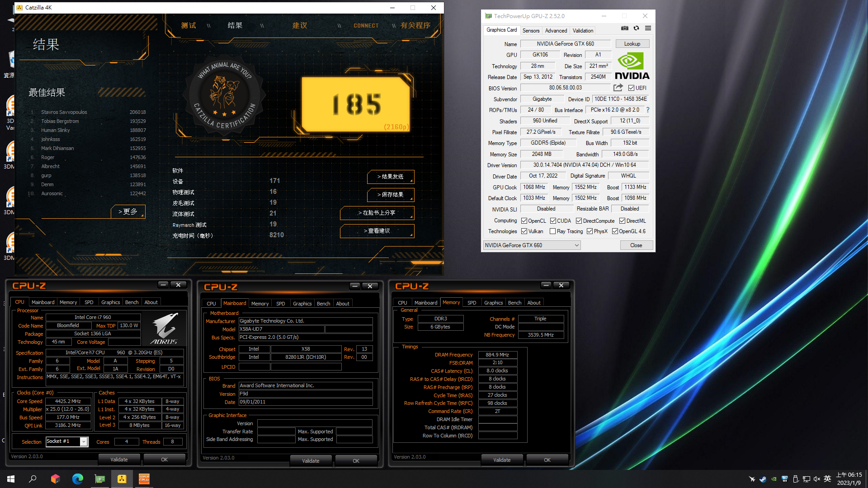Viewport: 868px width, 488px height.
Task: Click BIOS version share/export icon
Action: tap(618, 88)
